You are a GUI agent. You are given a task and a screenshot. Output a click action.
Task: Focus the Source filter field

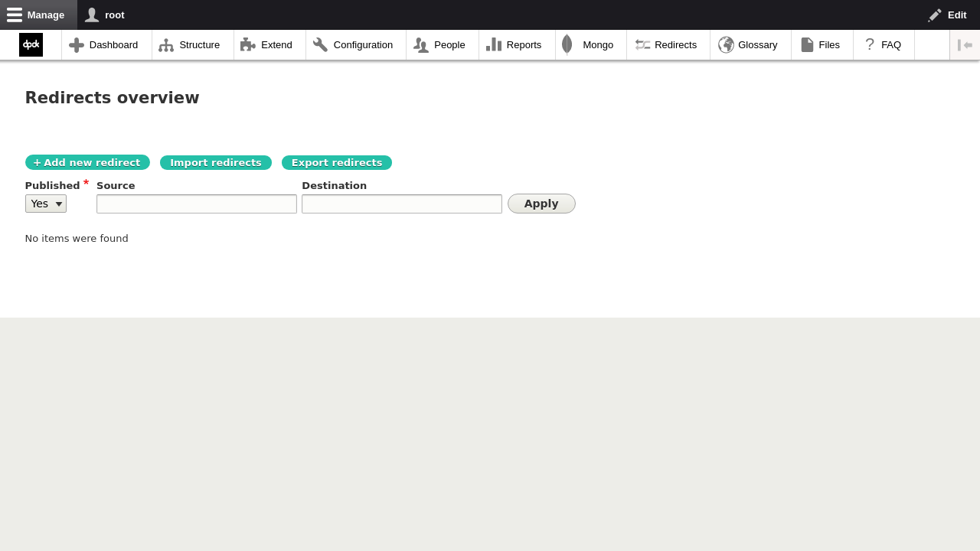click(197, 204)
